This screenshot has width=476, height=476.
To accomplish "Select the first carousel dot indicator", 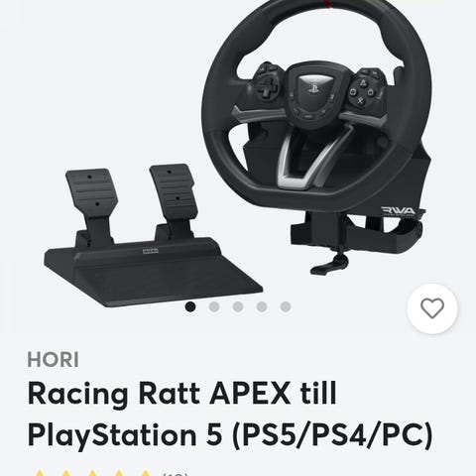I will (190, 306).
